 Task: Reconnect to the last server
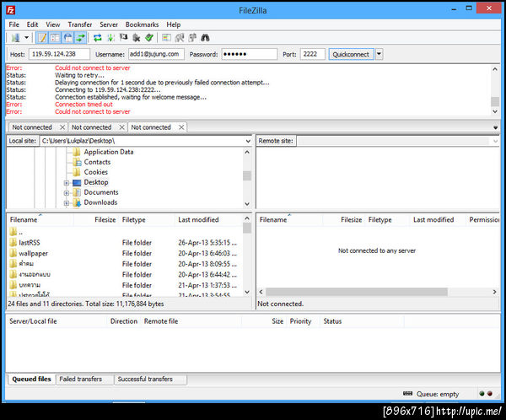pyautogui.click(x=149, y=38)
